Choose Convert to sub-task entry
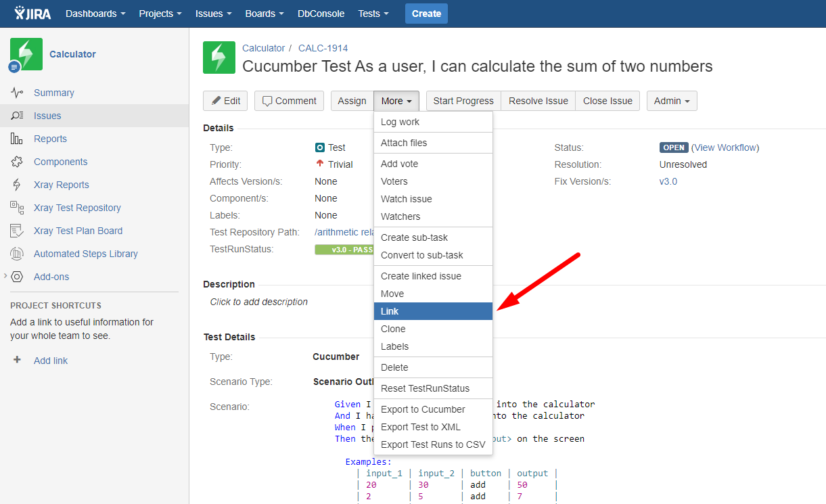826x504 pixels. 434,255
